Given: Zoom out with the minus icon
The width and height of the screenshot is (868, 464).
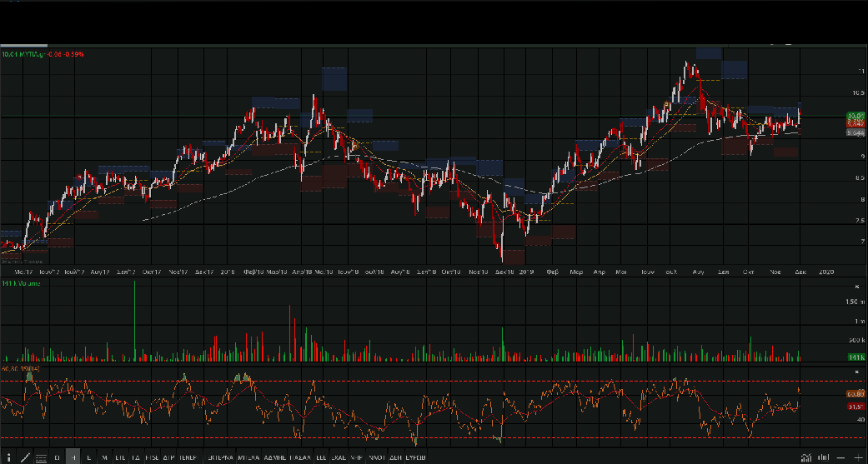Looking at the screenshot, I should 841,457.
